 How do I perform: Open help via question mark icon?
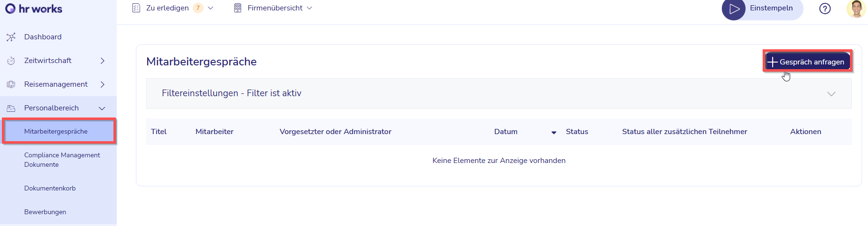pos(825,9)
